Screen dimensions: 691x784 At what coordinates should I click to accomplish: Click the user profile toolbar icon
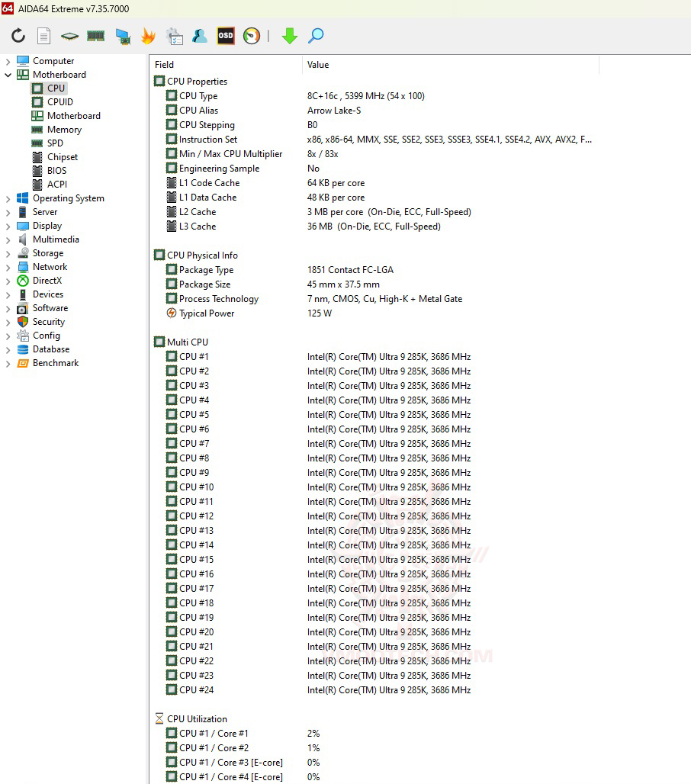coord(200,36)
